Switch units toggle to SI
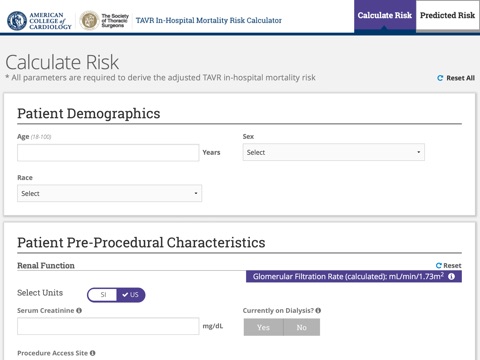Screen dimensions: 480x360 (103, 295)
